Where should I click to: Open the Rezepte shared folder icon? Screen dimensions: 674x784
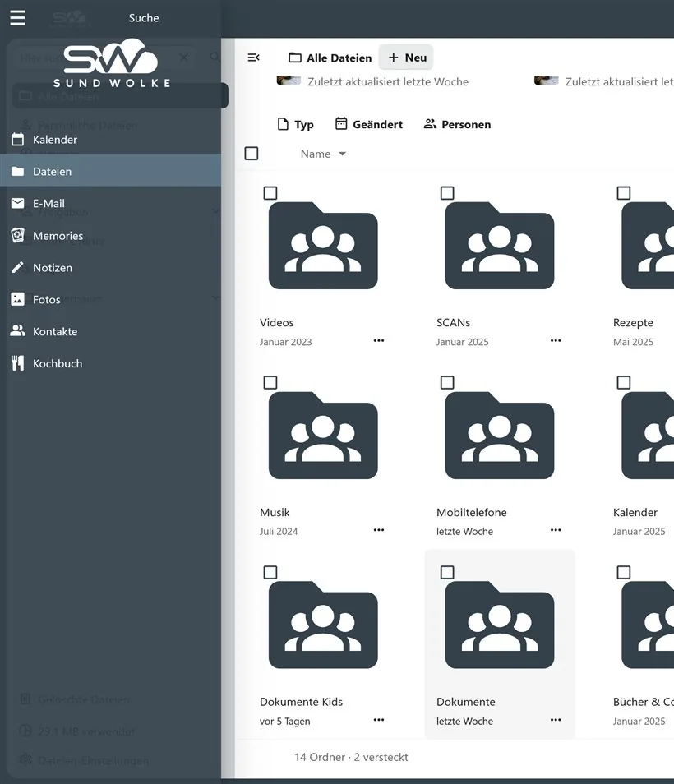(x=648, y=246)
